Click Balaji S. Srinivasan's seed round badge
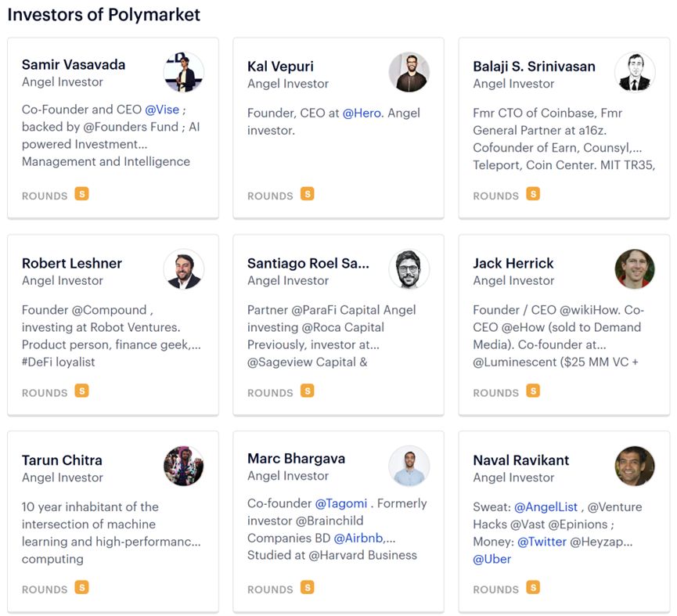 tap(533, 194)
